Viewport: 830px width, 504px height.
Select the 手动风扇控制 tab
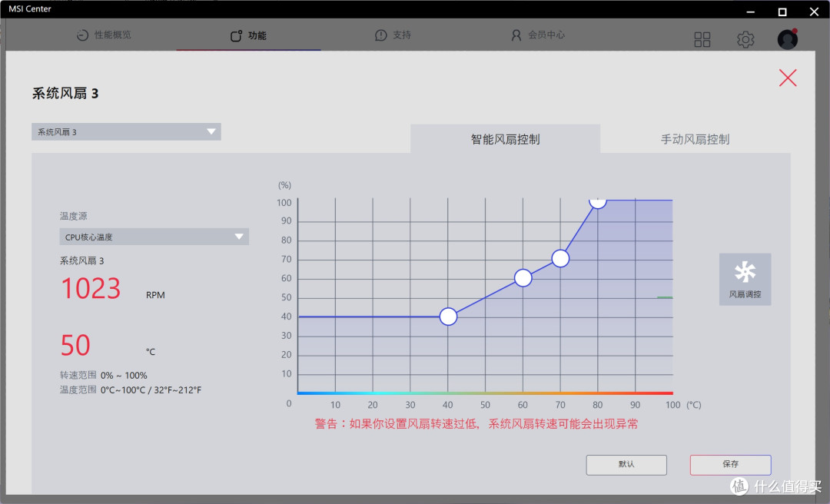(x=695, y=139)
